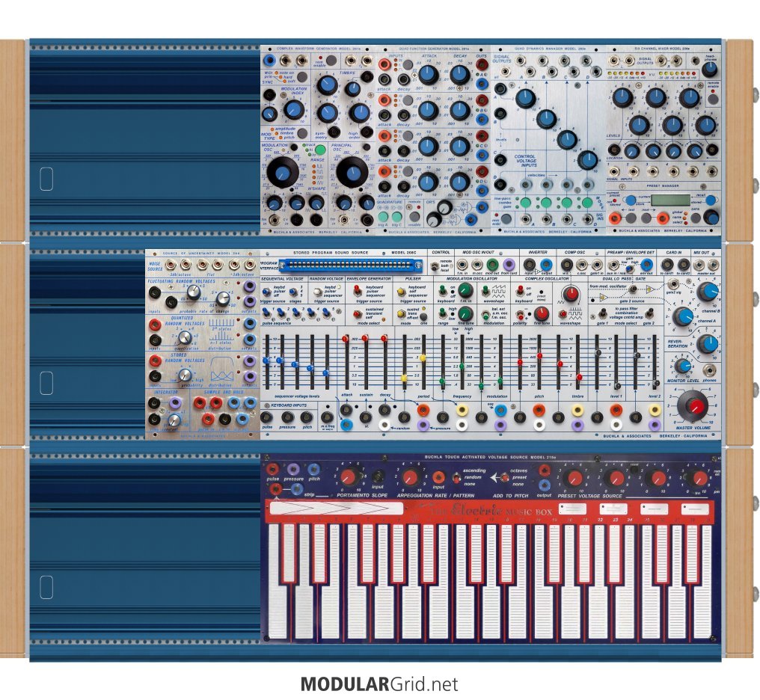Click the green mod out jack on the 208C
This screenshot has width=760, height=700.
[492, 264]
